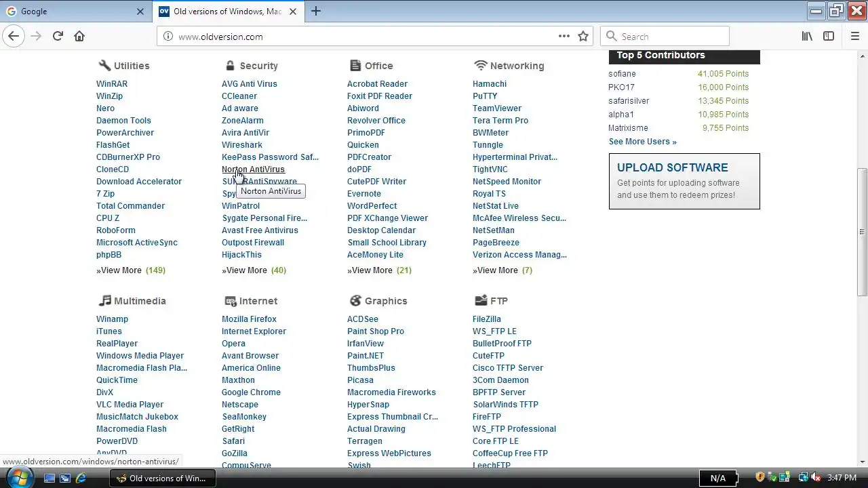Viewport: 868px width, 488px height.
Task: Open the Firefox hamburger menu
Action: 855,37
